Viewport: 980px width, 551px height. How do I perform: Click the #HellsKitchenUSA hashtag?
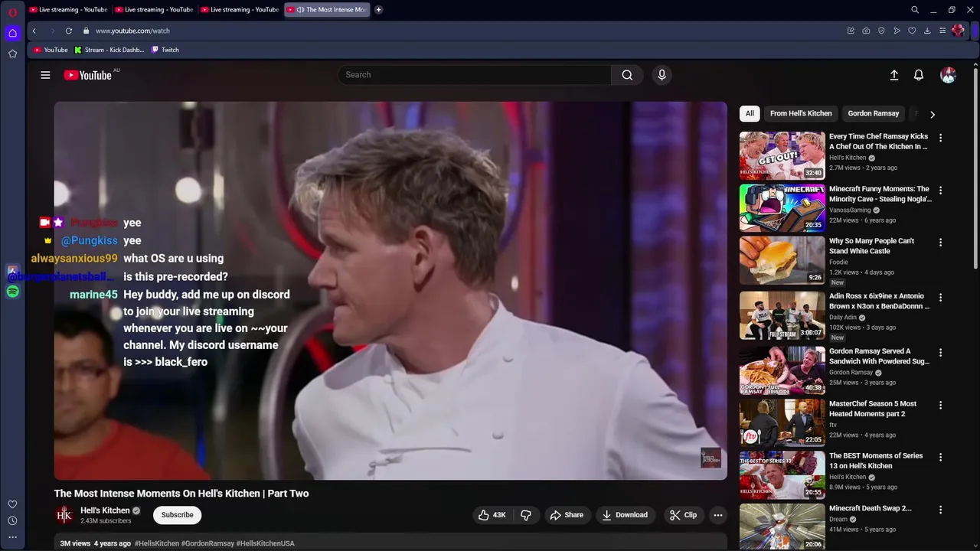266,543
